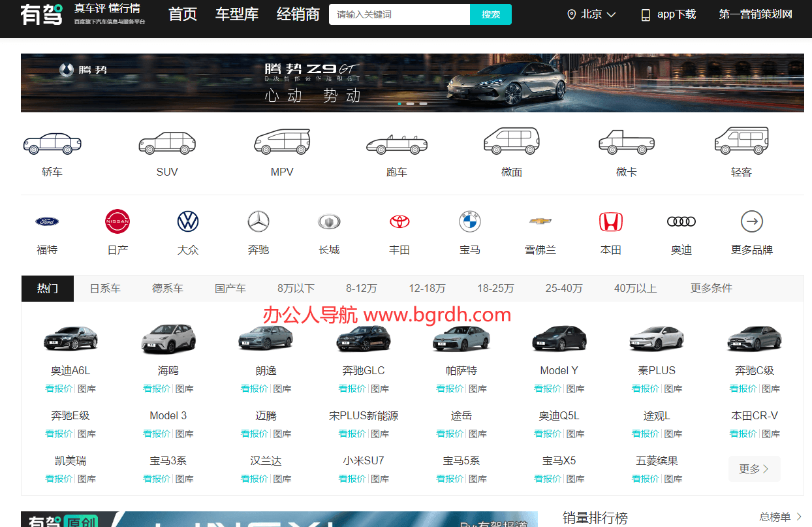The height and width of the screenshot is (527, 812).
Task: Expand the 更多 car models button
Action: pos(754,469)
